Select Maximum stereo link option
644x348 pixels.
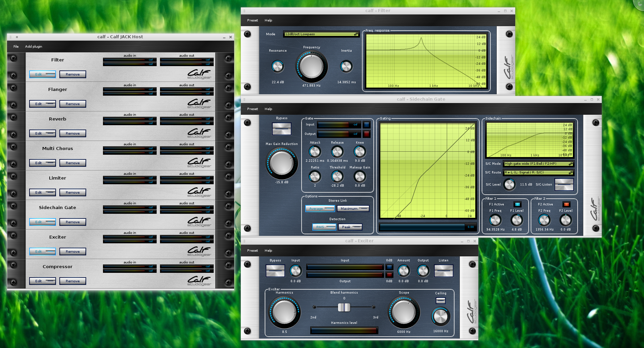353,209
